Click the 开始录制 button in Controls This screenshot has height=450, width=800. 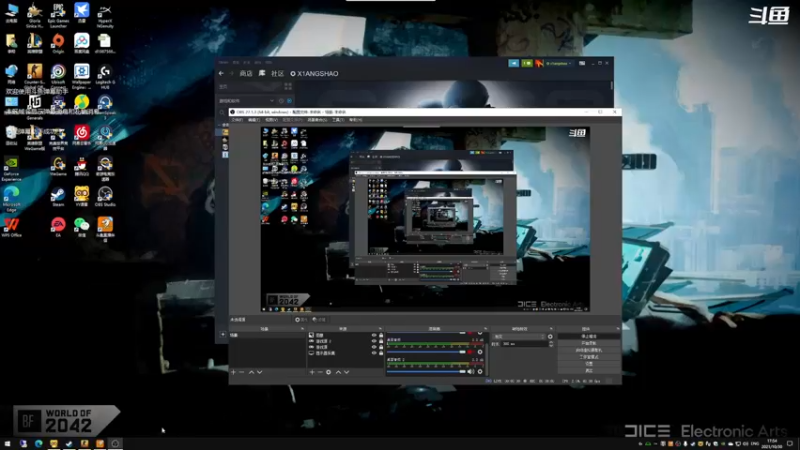pos(589,343)
